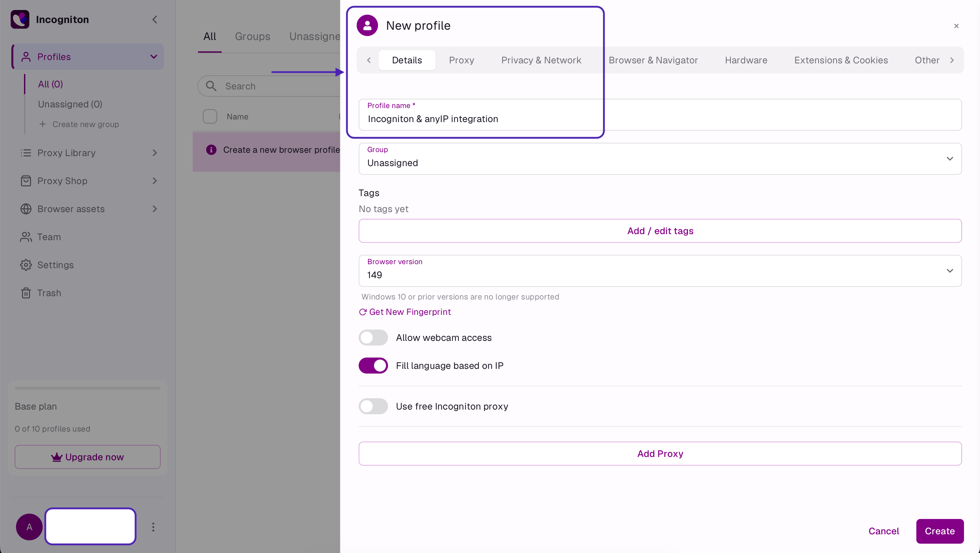This screenshot has width=980, height=553.
Task: Click the Browser assets globe icon
Action: 26,209
